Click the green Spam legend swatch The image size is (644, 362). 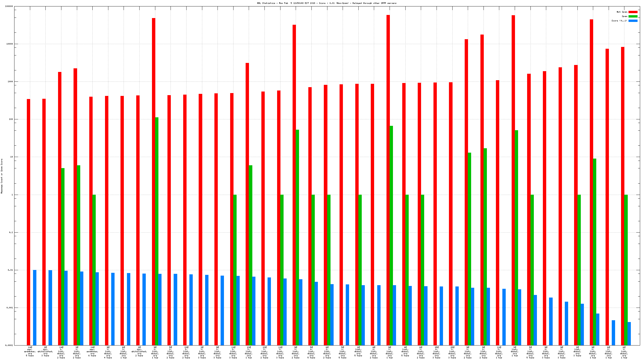633,16
